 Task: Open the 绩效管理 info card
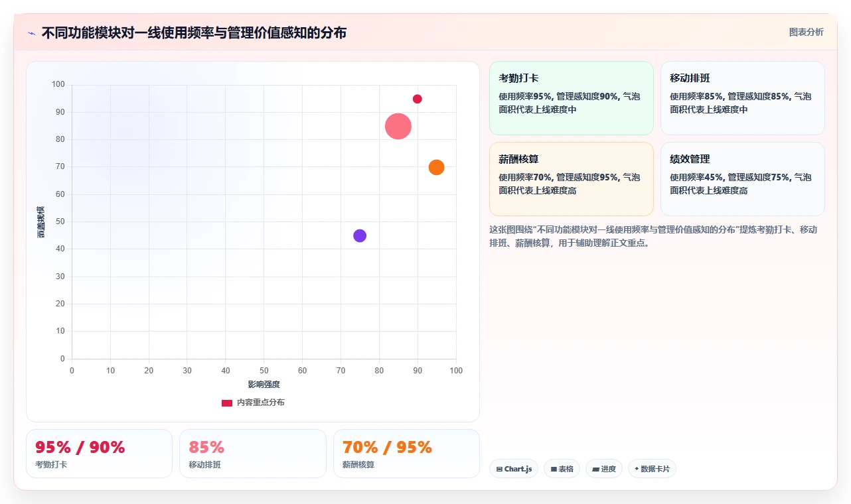743,179
